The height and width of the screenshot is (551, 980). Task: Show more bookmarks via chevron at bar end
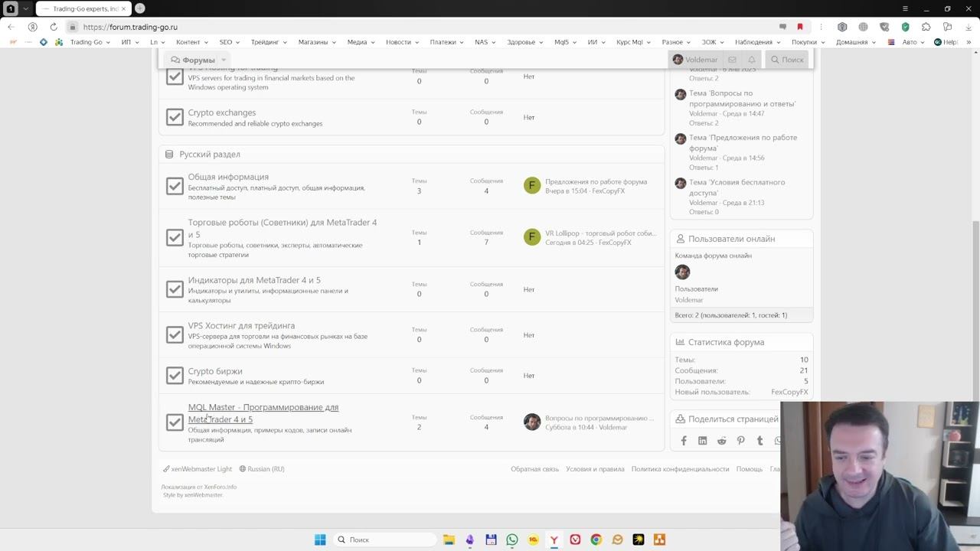970,42
